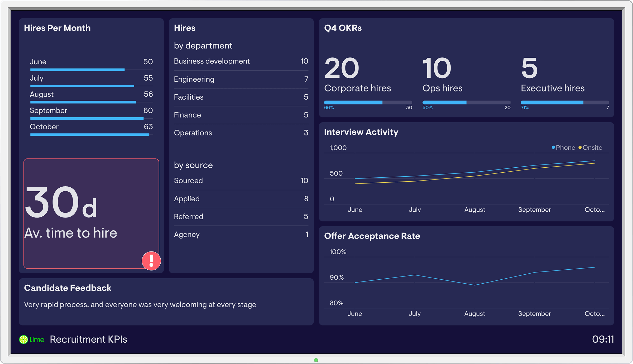Click the red exclamation alert icon

pyautogui.click(x=151, y=261)
